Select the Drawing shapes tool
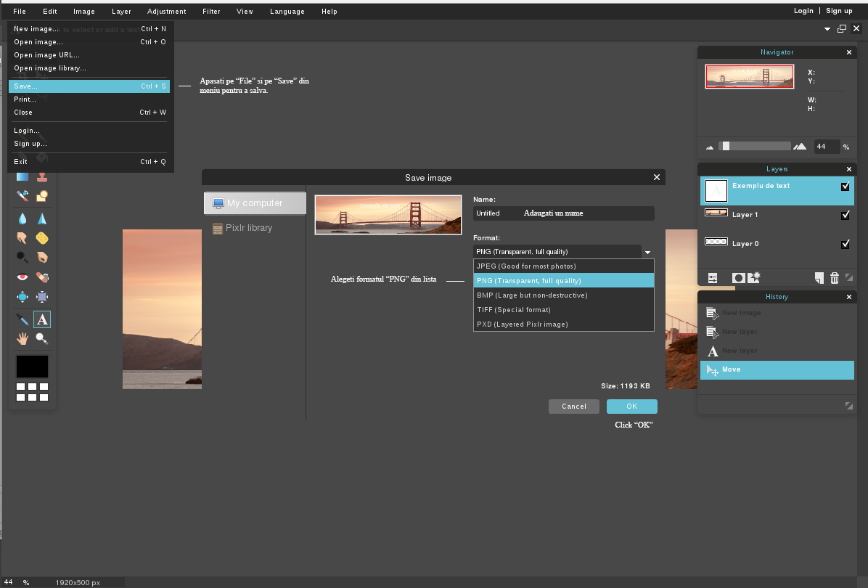Viewport: 868px width, 588px height. coord(42,196)
